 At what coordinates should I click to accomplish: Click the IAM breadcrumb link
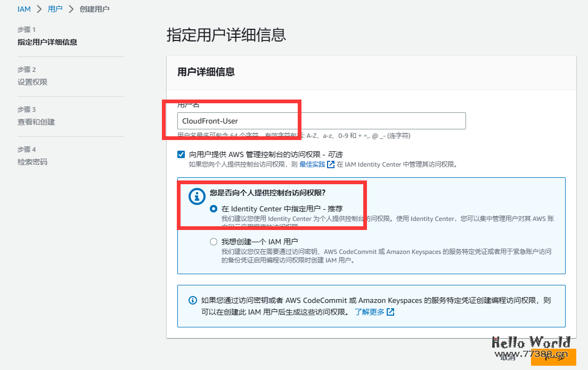click(23, 9)
